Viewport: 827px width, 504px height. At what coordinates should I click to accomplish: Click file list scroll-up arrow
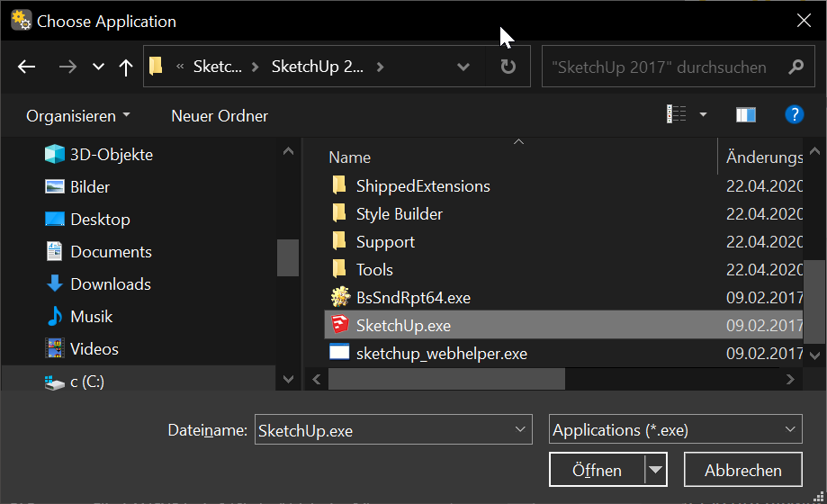815,151
